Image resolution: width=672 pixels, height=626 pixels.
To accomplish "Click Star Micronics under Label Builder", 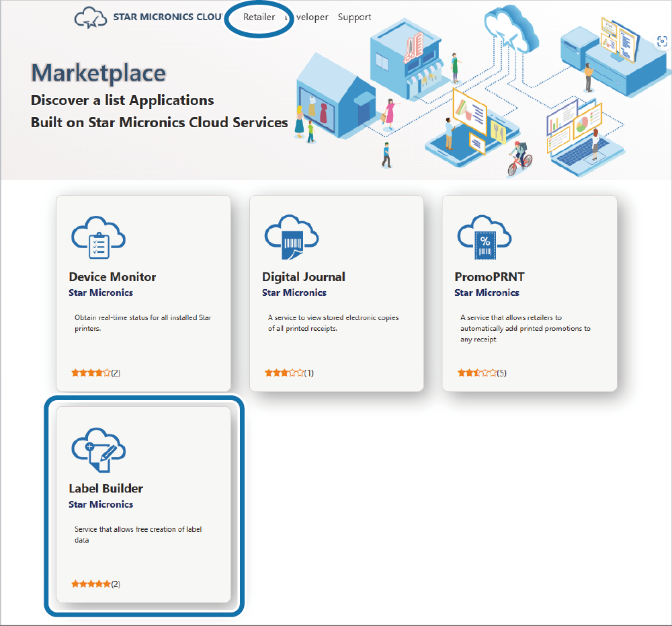I will click(x=101, y=504).
